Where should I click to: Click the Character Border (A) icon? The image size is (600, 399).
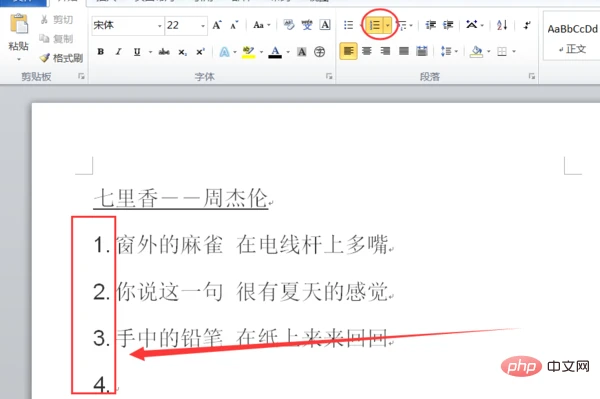(325, 25)
